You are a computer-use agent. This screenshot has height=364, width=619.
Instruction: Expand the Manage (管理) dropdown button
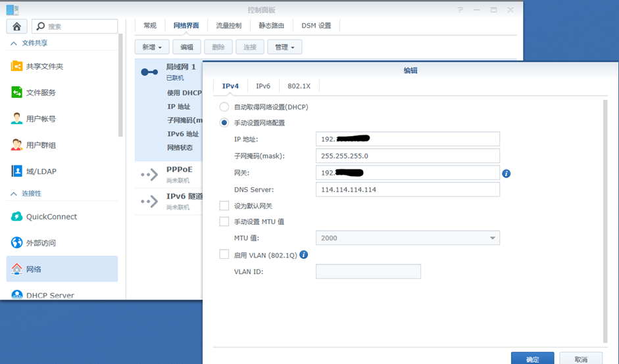tap(285, 47)
